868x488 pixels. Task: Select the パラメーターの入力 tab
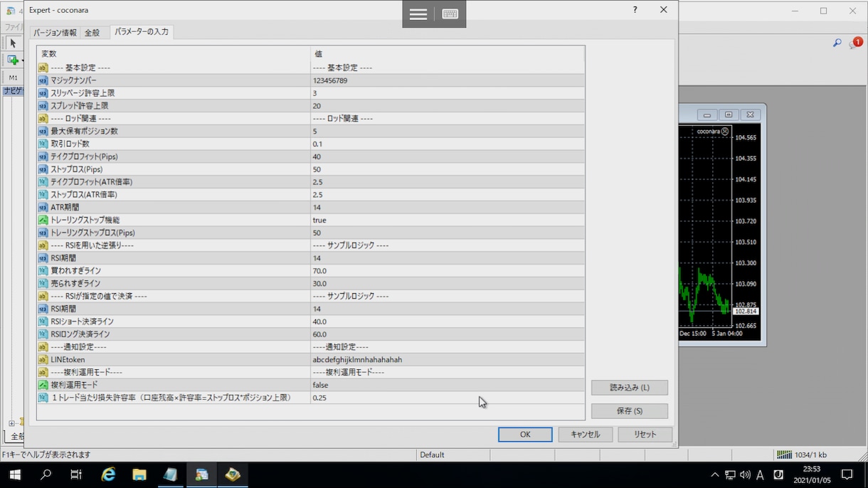point(142,32)
